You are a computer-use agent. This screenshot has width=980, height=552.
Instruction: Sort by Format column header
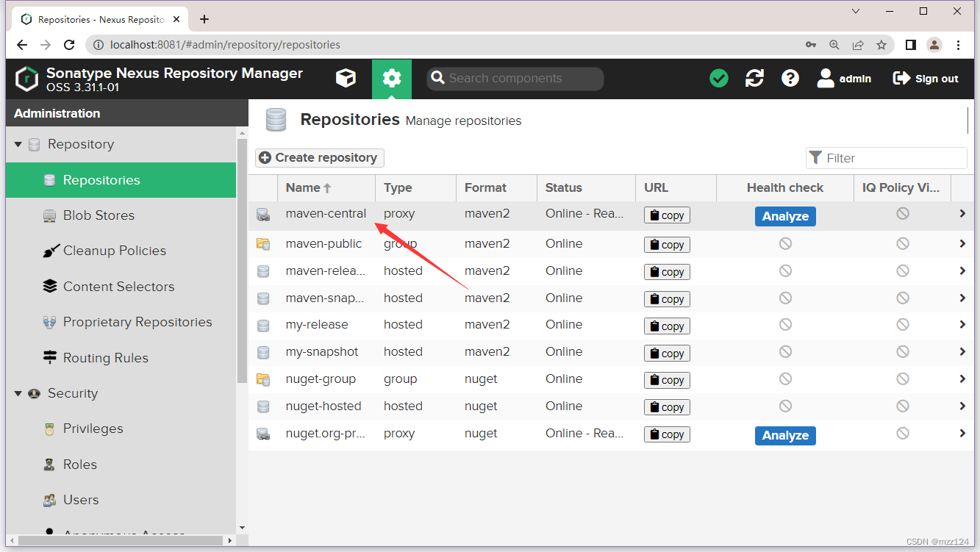[x=496, y=187]
